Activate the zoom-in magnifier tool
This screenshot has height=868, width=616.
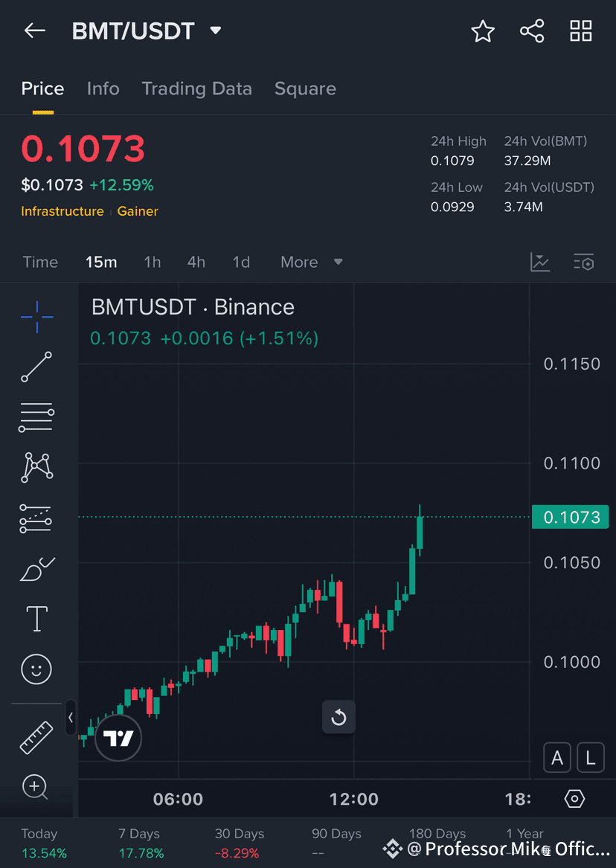(x=36, y=786)
